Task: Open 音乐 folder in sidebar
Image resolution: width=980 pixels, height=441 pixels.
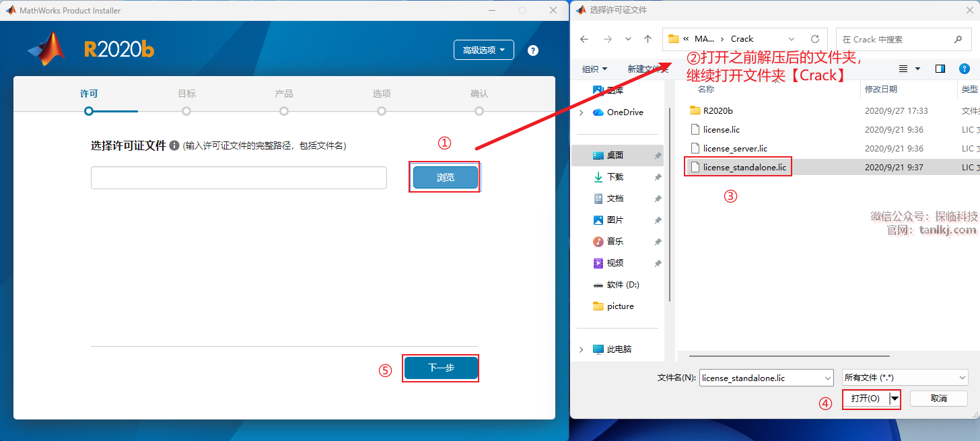Action: pyautogui.click(x=615, y=242)
